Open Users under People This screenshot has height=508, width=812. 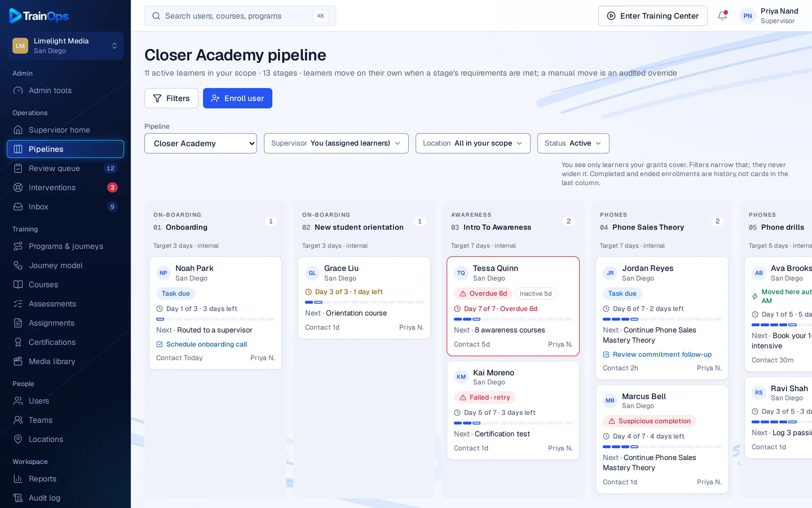(65, 401)
